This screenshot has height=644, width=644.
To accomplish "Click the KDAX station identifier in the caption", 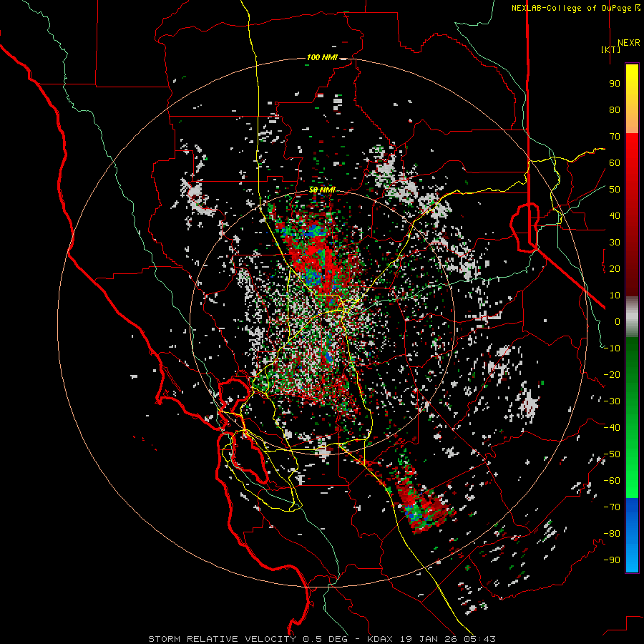I will click(x=379, y=639).
